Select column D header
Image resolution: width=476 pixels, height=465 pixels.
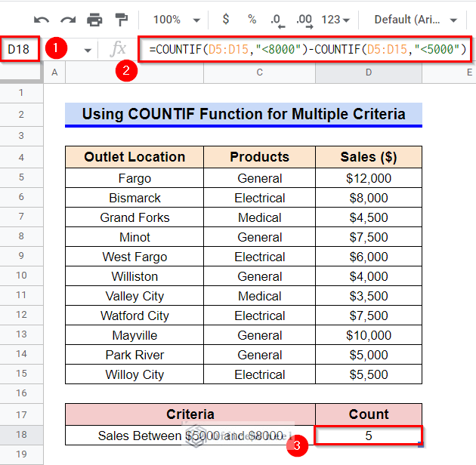click(369, 72)
